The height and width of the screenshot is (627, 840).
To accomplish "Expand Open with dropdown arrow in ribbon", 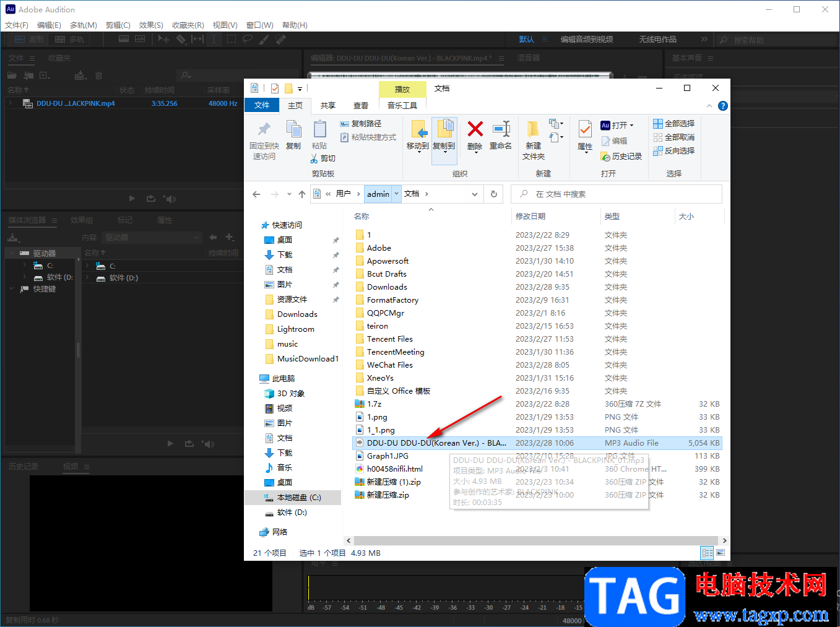I will click(x=631, y=125).
